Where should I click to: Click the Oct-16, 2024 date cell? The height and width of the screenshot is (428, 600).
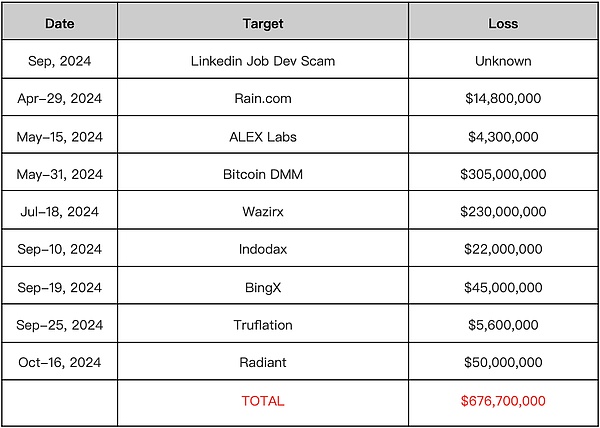pyautogui.click(x=59, y=363)
